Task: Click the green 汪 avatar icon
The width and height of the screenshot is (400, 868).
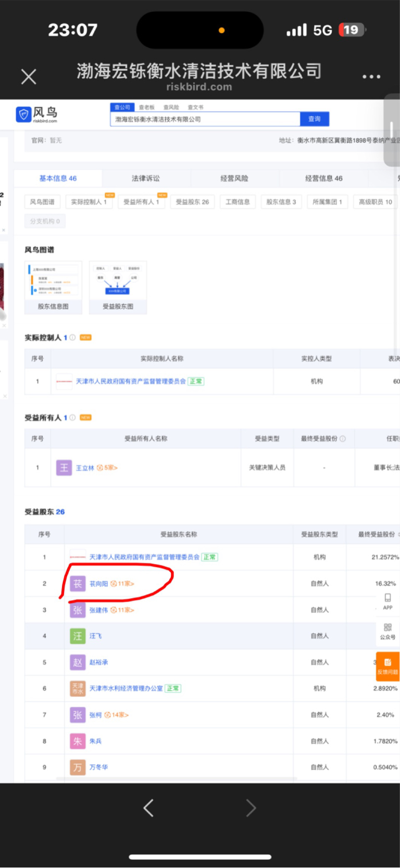Action: [78, 636]
